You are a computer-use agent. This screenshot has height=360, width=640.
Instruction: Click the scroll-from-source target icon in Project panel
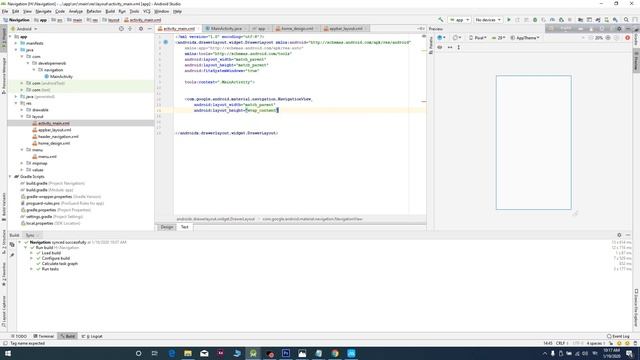(121, 29)
